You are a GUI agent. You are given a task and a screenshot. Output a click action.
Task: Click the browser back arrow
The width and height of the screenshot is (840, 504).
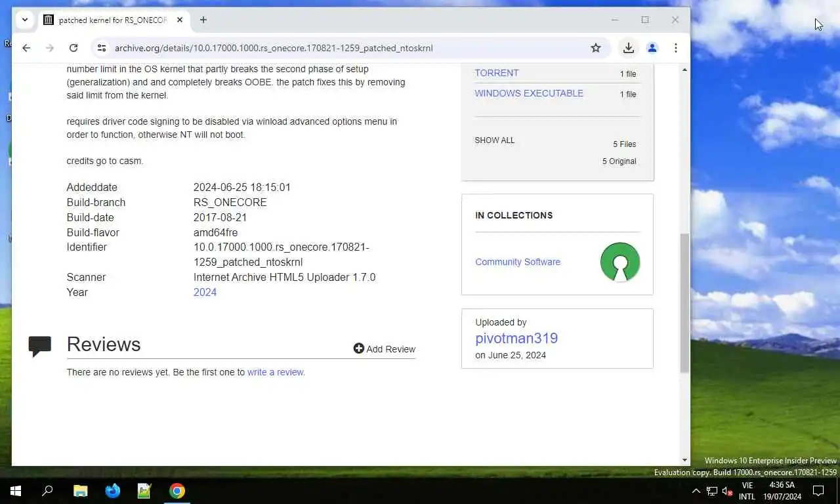coord(26,48)
